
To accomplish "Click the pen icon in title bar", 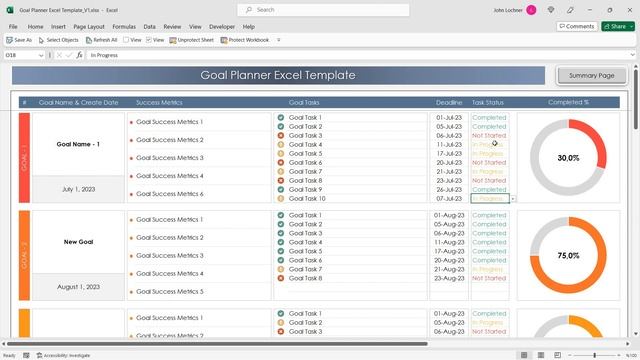I will (x=570, y=10).
